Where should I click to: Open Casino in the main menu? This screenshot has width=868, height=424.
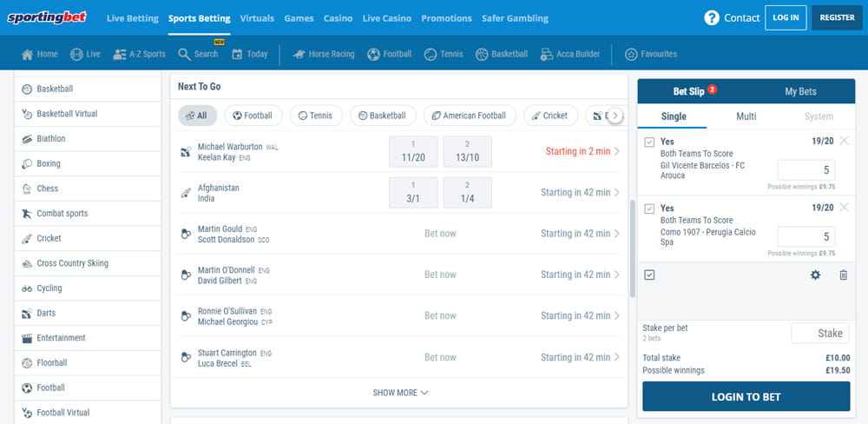(x=338, y=18)
